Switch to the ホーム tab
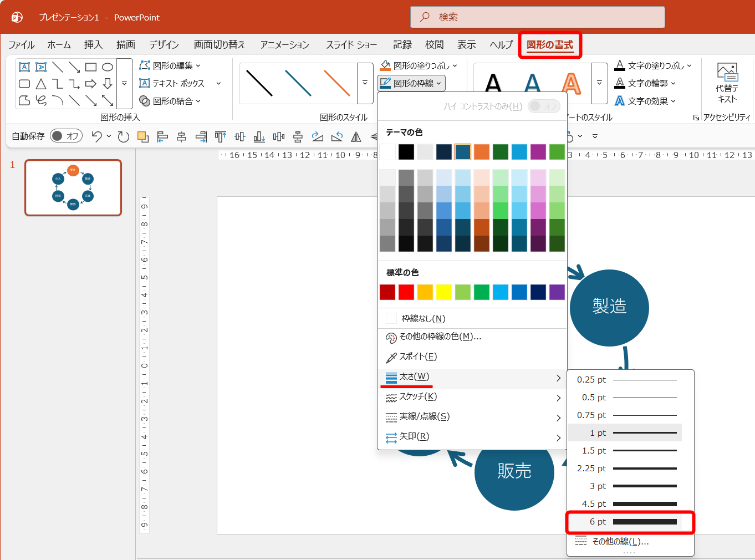 (x=59, y=45)
